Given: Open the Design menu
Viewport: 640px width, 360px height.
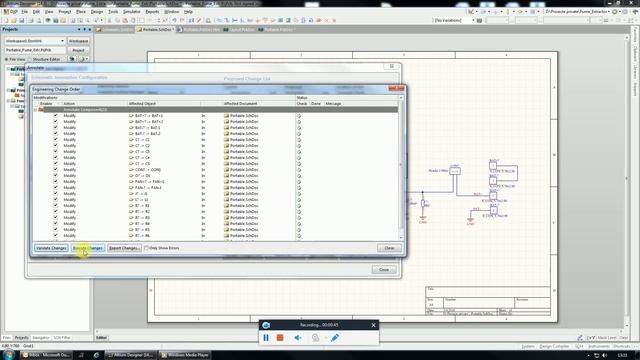Looking at the screenshot, I should pos(97,12).
